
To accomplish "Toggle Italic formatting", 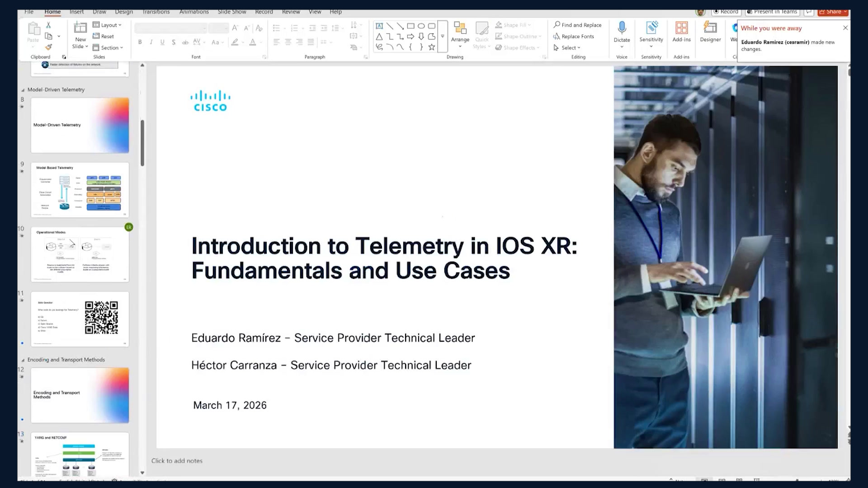I will pyautogui.click(x=151, y=42).
